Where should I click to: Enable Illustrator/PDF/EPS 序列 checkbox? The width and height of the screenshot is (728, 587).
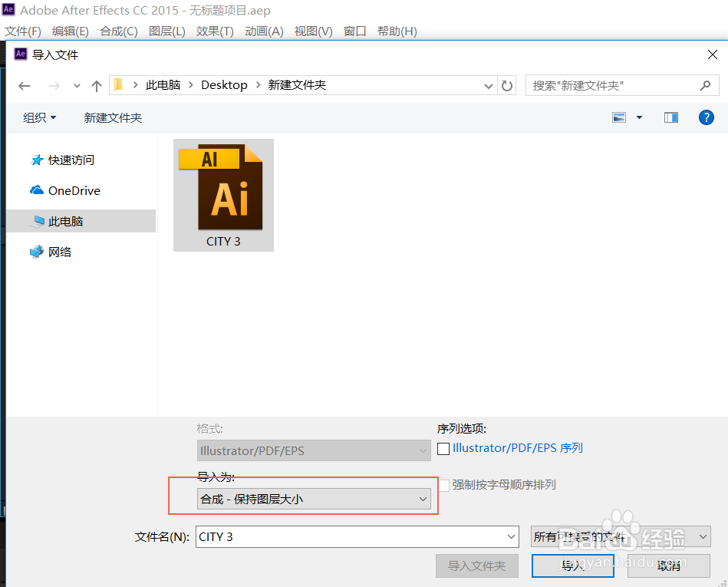(x=443, y=449)
